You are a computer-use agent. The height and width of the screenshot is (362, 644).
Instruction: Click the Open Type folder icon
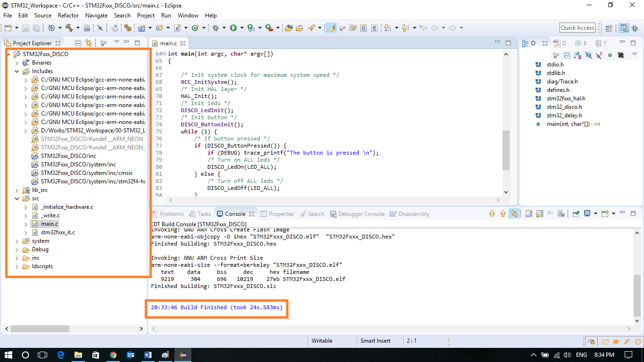tap(289, 28)
